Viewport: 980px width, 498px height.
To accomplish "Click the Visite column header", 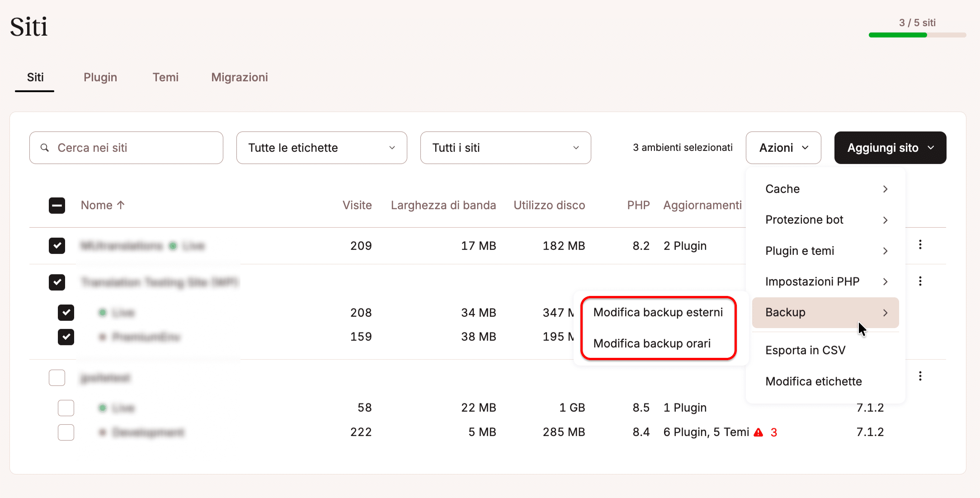I will [x=357, y=205].
